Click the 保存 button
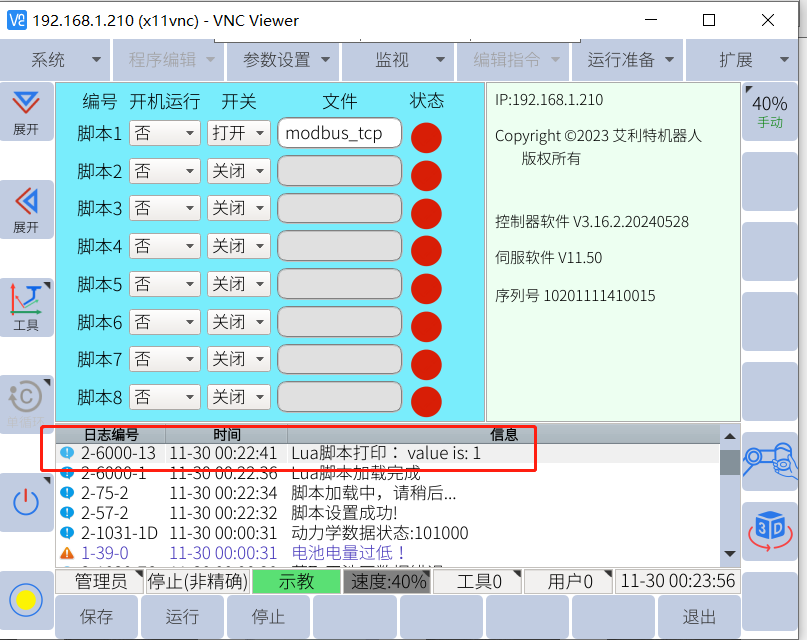The image size is (807, 640). point(97,617)
